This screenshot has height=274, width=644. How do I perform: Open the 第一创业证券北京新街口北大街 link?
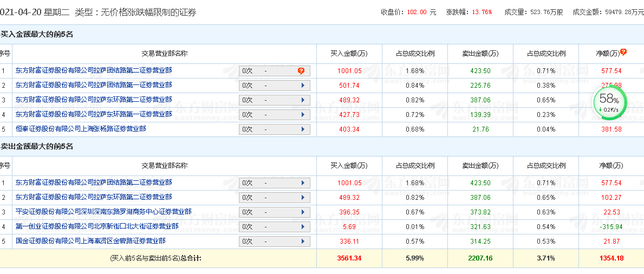tap(97, 226)
